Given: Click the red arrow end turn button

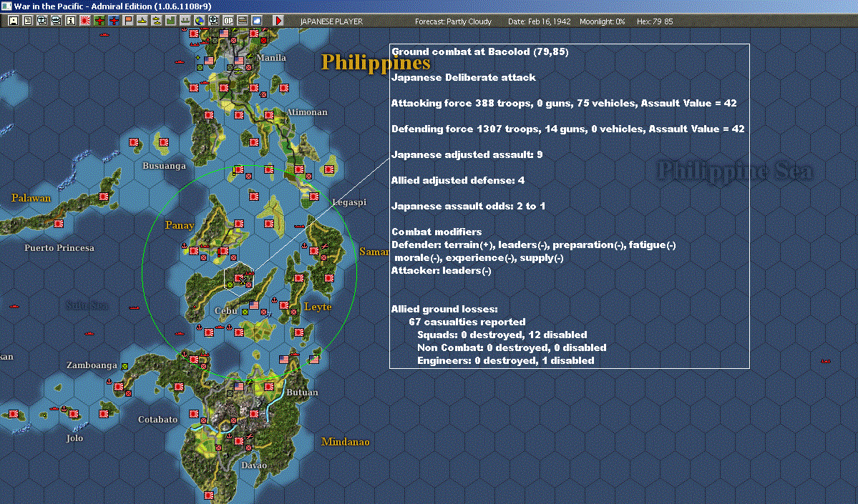Looking at the screenshot, I should (x=278, y=21).
